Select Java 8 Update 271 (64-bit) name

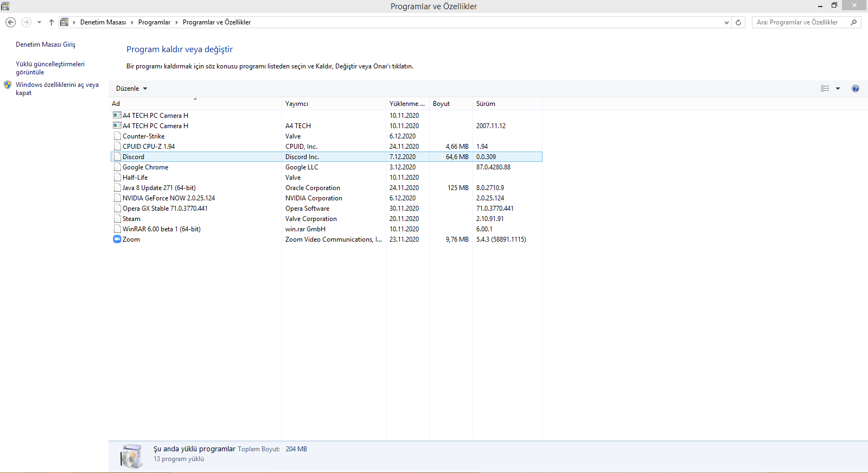[x=159, y=188]
